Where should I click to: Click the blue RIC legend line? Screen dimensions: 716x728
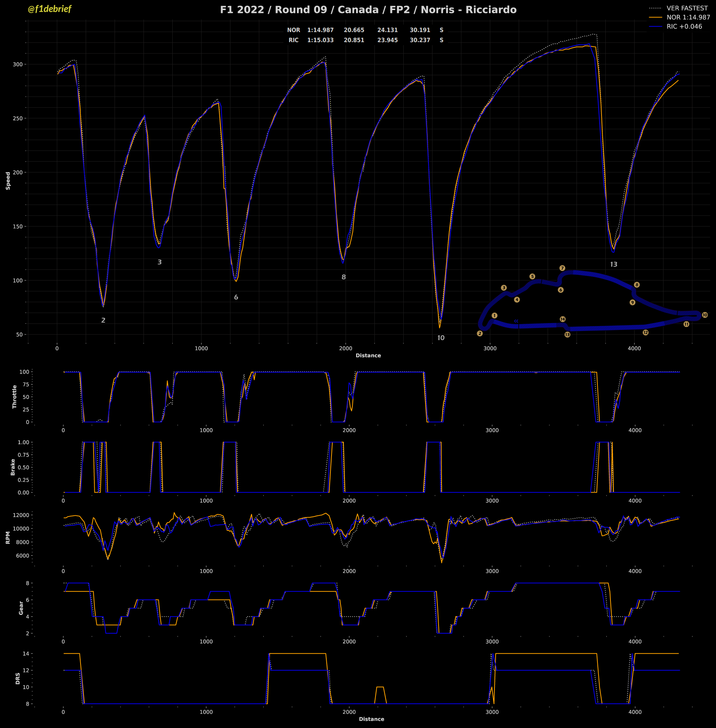click(x=655, y=27)
